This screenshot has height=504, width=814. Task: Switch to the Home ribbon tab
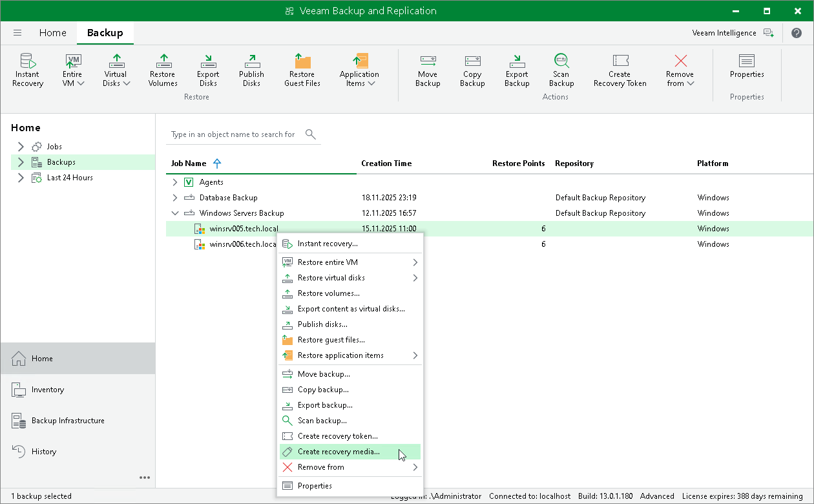point(52,33)
